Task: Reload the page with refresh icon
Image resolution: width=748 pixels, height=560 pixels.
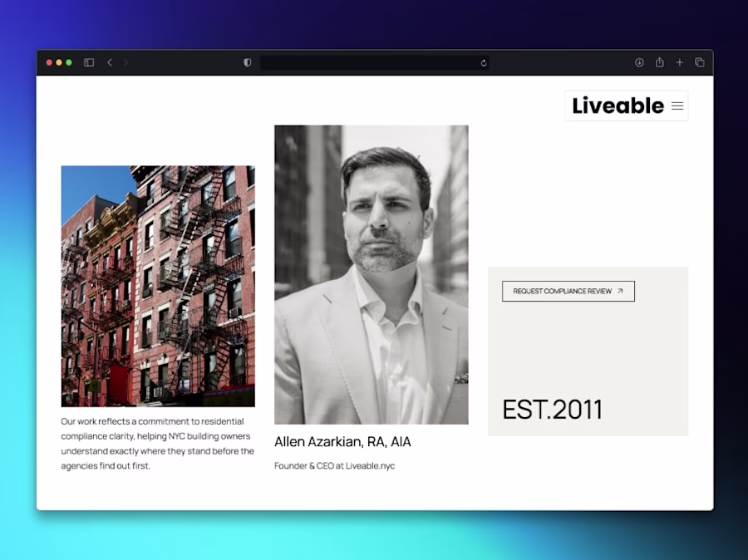Action: click(x=483, y=63)
